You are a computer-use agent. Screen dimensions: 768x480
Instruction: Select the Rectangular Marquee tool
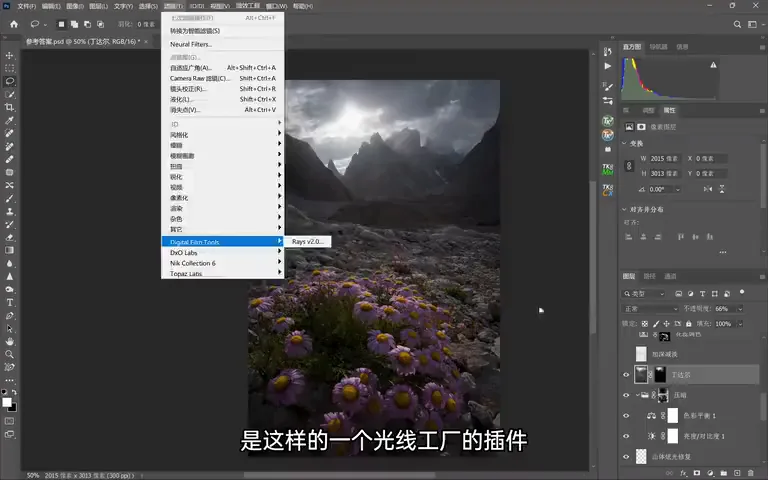pos(9,68)
